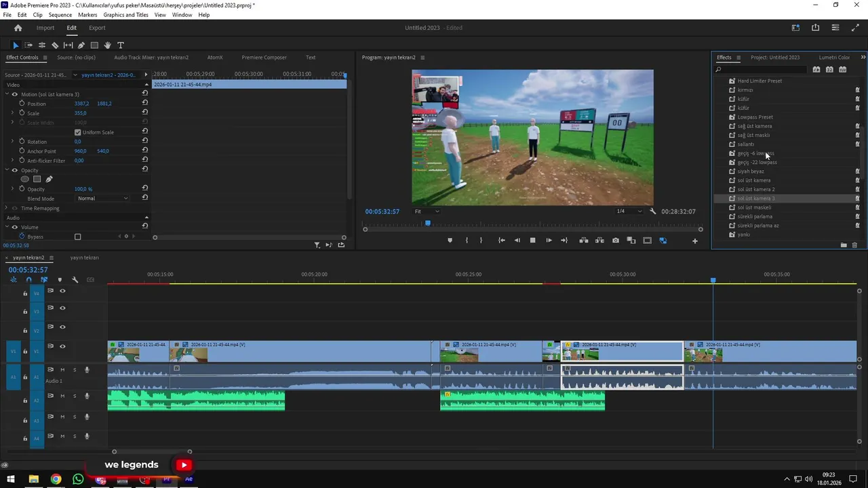Step back one frame

[517, 240]
